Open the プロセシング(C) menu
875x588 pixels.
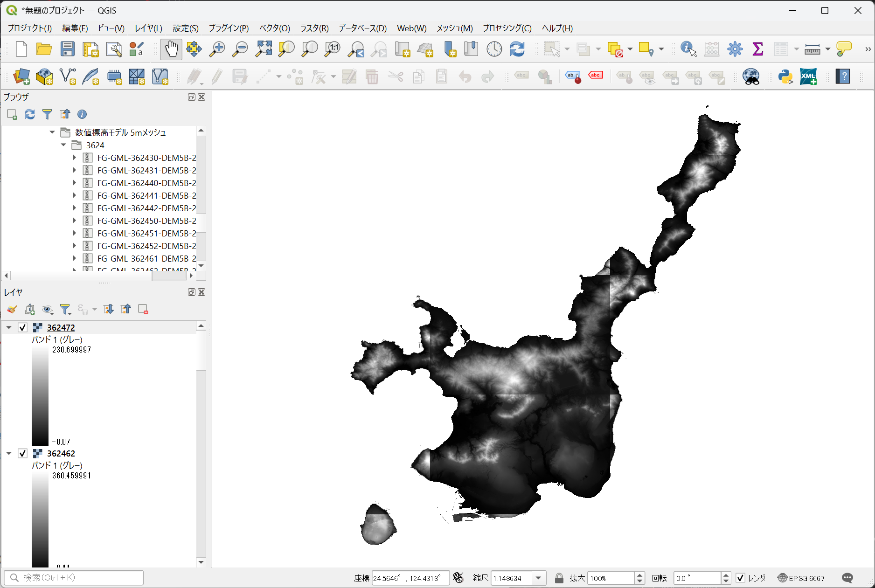tap(507, 28)
